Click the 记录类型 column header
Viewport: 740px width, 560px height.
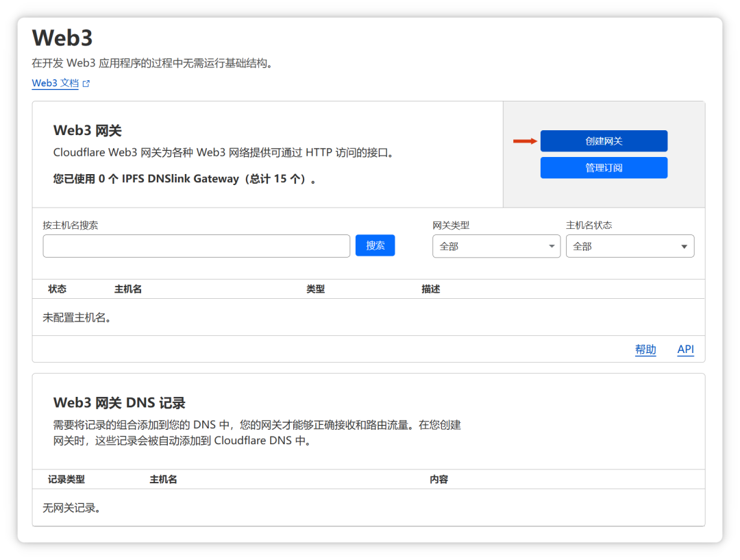point(66,479)
